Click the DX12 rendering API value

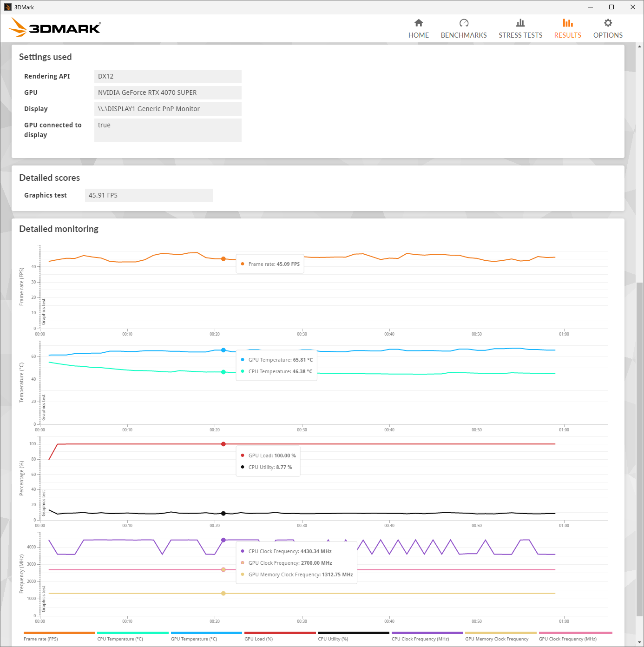[x=168, y=76]
